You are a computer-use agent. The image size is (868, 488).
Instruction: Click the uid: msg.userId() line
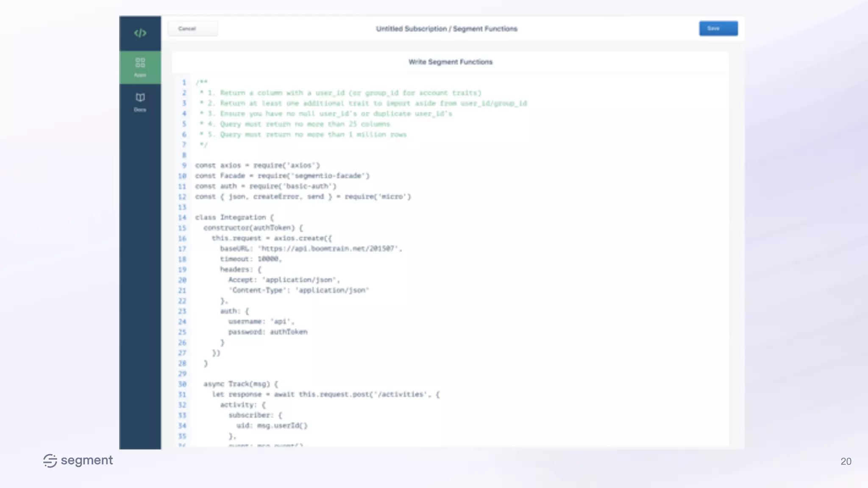272,425
